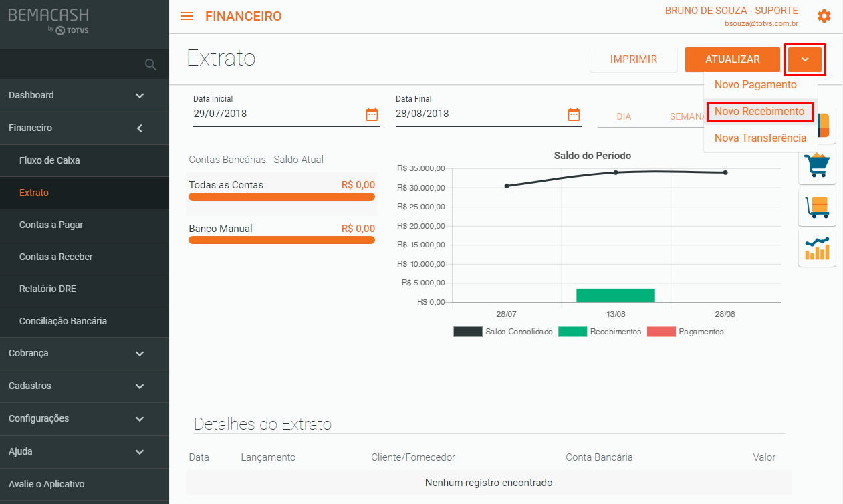
Task: Open the hamburger menu next to FINANCEIRO
Action: coord(187,16)
